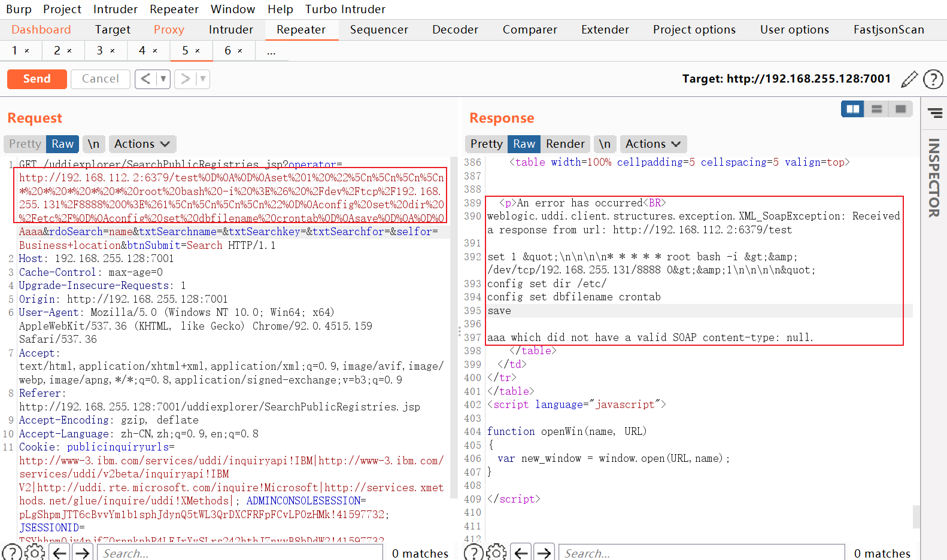This screenshot has width=947, height=560.
Task: Expand back history dropdown arrow
Action: (x=163, y=79)
